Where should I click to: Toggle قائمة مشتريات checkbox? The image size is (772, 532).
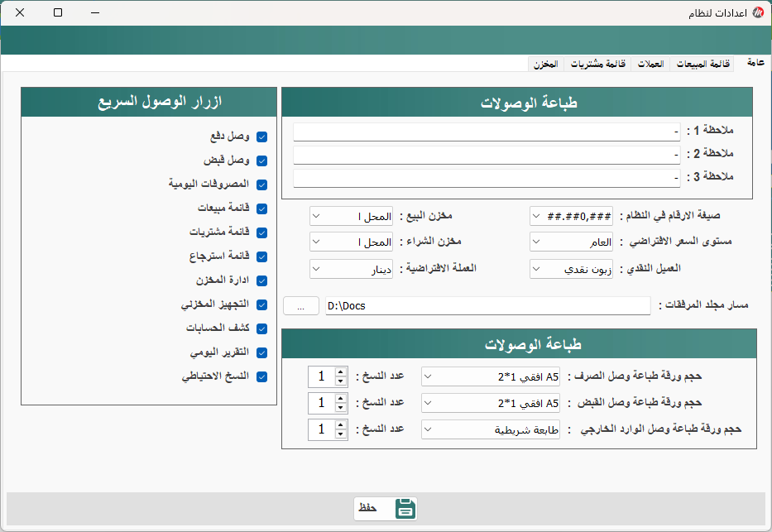tap(262, 232)
